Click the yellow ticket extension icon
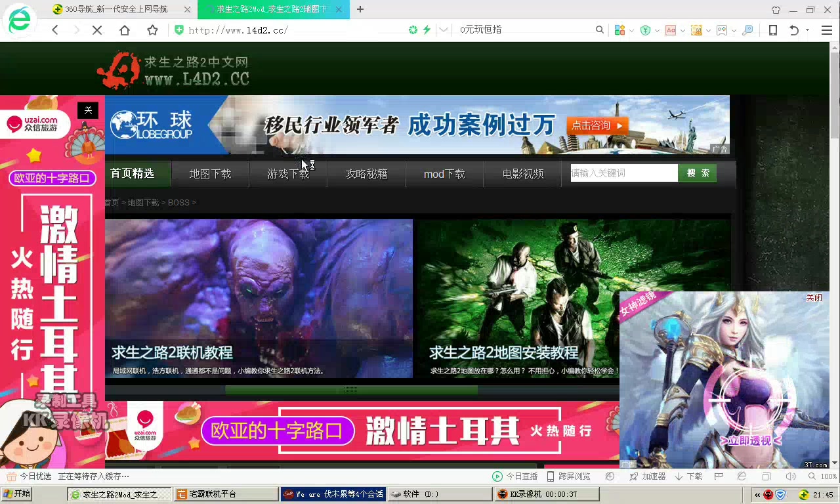Screen dimensions: 840x504 pos(696,30)
